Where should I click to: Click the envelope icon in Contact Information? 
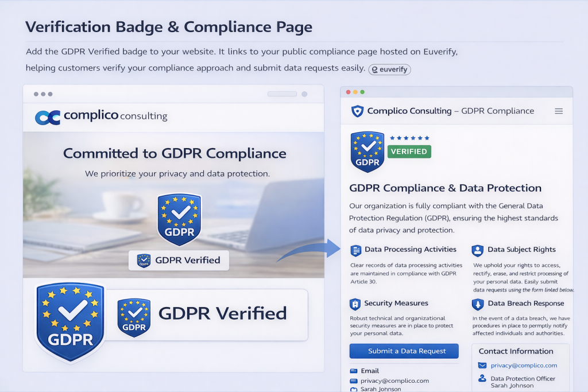click(482, 366)
